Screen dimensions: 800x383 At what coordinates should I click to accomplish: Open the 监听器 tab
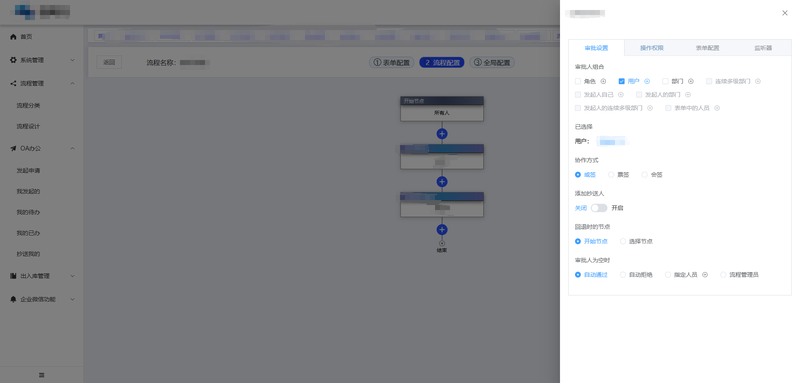pyautogui.click(x=763, y=48)
